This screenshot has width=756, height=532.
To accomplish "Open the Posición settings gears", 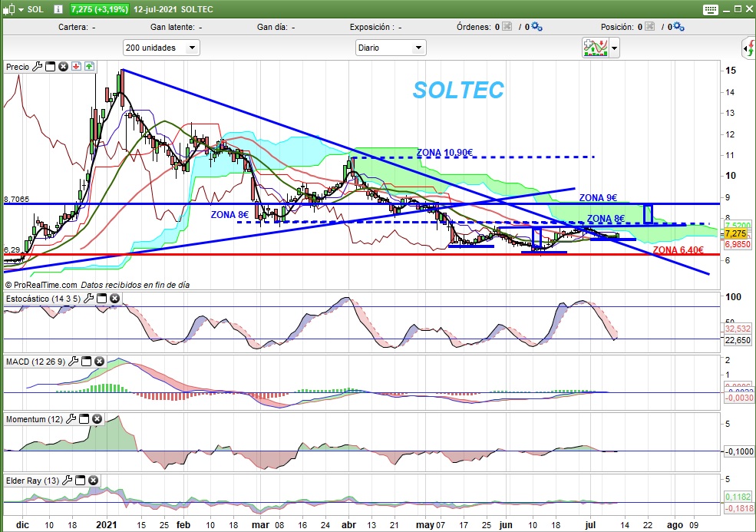I will [x=678, y=27].
